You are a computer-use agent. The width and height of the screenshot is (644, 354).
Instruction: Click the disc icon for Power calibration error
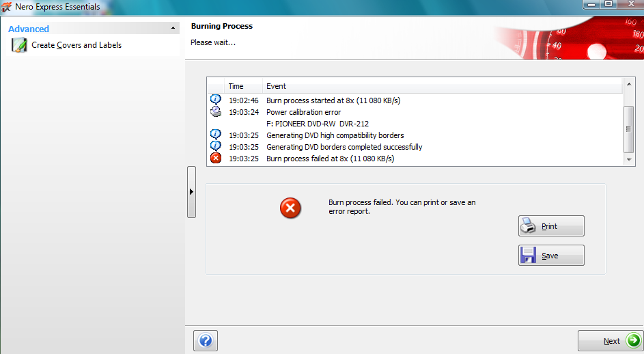tap(216, 111)
